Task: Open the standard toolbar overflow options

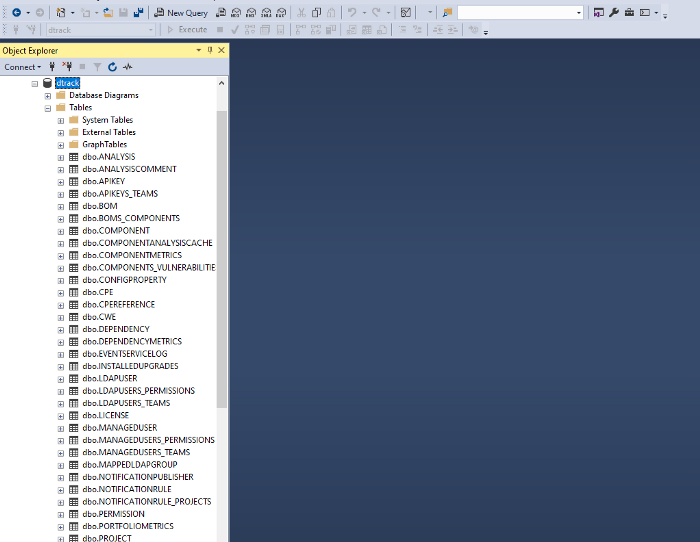Action: [665, 15]
